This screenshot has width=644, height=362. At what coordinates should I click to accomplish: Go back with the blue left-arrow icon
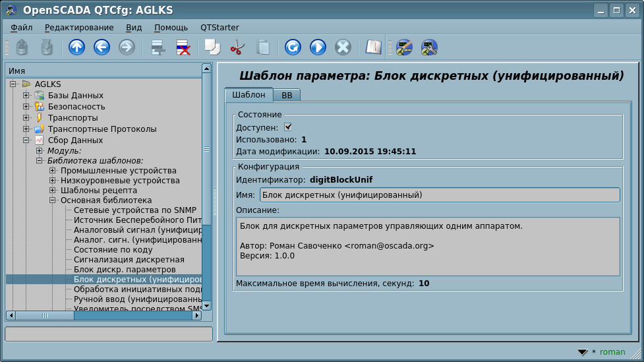pyautogui.click(x=102, y=47)
